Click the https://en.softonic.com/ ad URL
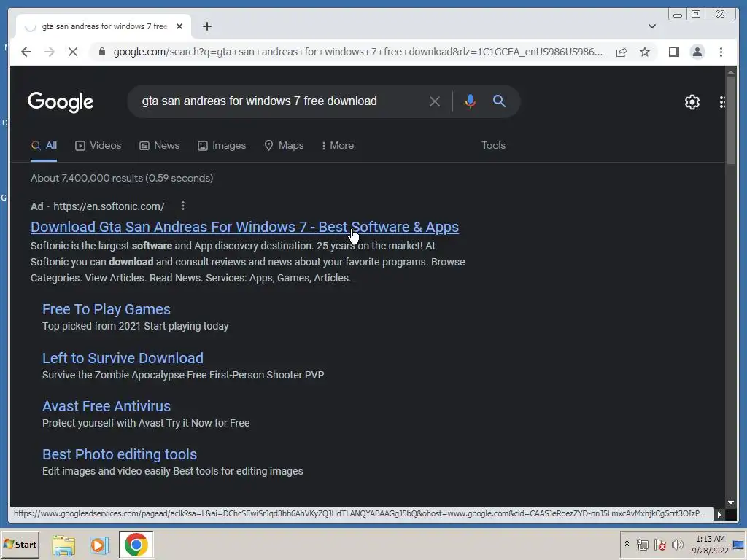 [109, 206]
